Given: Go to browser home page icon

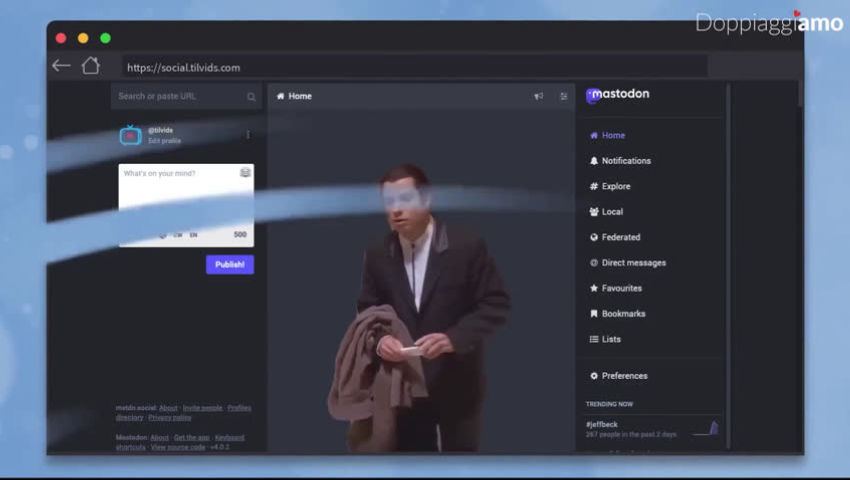Looking at the screenshot, I should pos(90,66).
